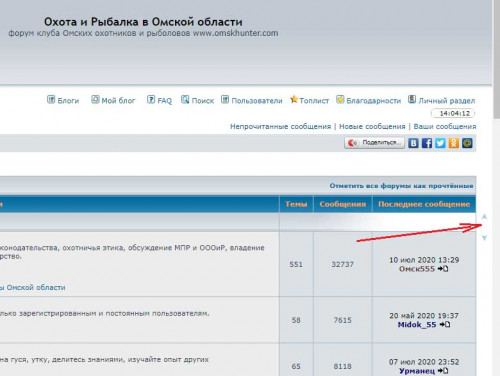Screen dimensions: 500x376
Task: Share the page via VKontakte icon
Action: coord(413,143)
